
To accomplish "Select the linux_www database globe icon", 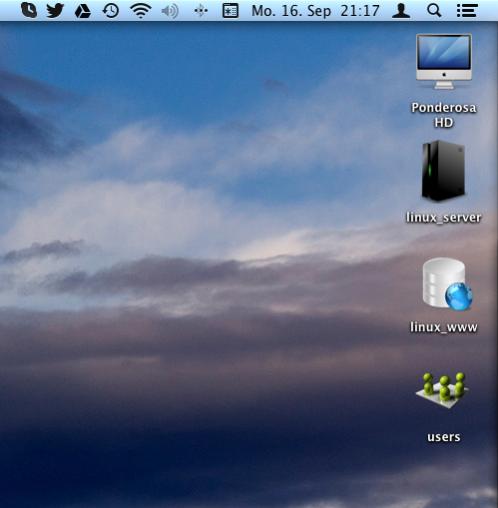I will (447, 284).
